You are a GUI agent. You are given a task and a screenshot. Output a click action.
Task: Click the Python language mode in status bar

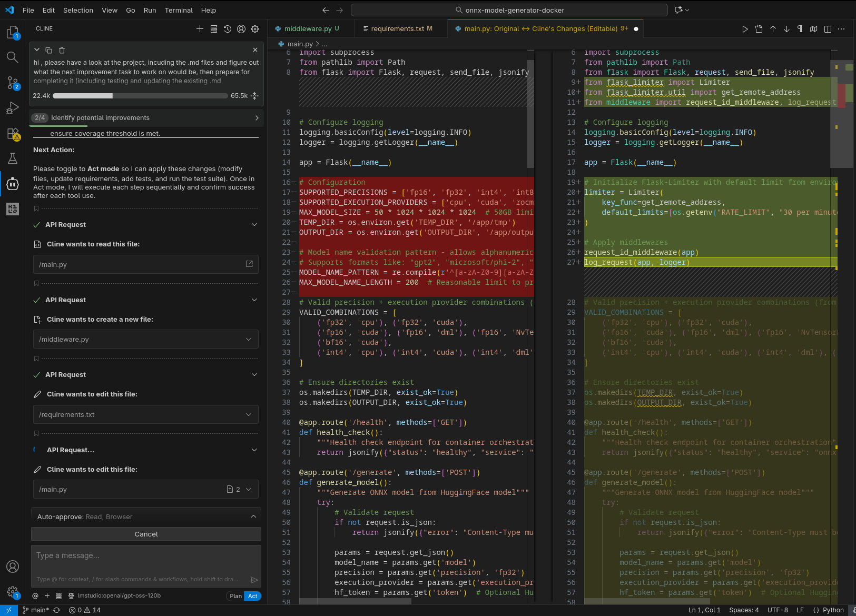(833, 610)
